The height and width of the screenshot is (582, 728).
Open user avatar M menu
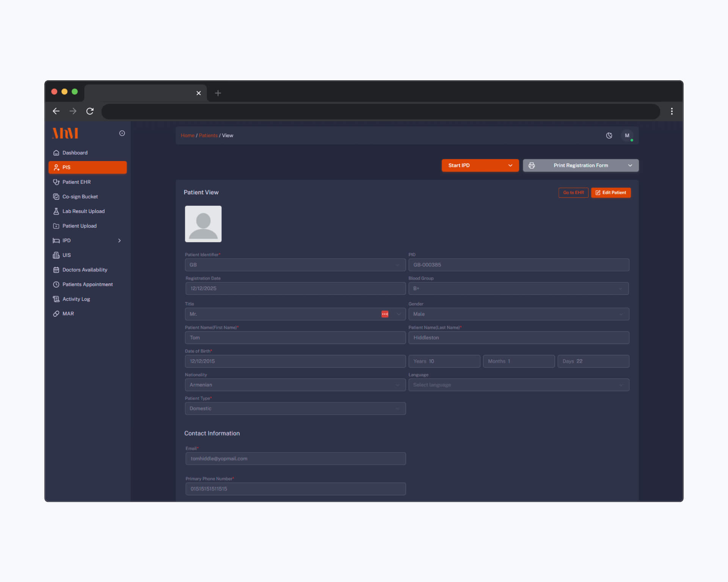tap(627, 135)
